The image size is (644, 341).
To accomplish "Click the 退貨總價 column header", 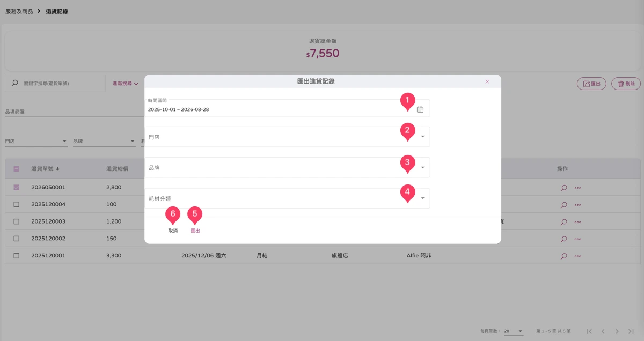I will pyautogui.click(x=117, y=169).
